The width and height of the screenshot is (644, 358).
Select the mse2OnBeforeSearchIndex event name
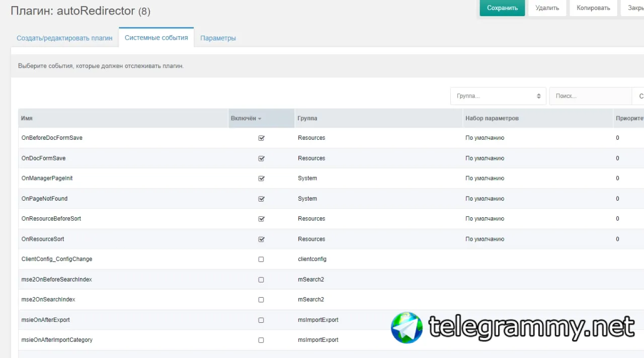[x=56, y=280]
